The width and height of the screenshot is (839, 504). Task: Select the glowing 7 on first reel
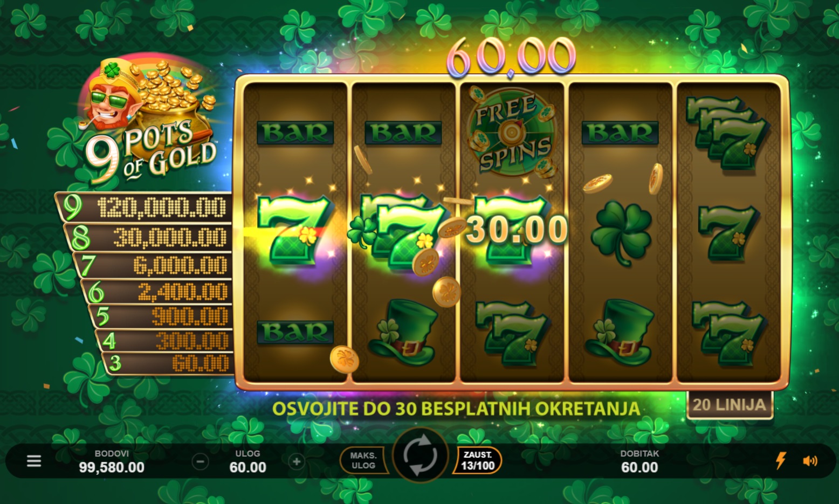294,231
